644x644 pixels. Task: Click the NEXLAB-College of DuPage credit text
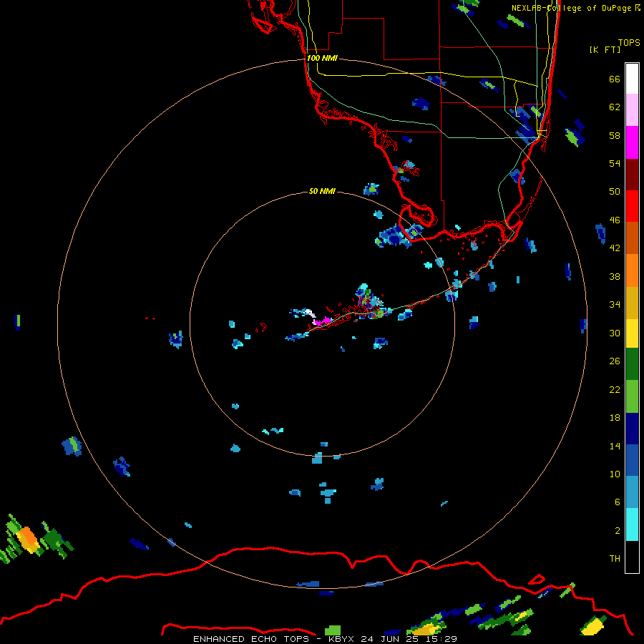tap(573, 8)
